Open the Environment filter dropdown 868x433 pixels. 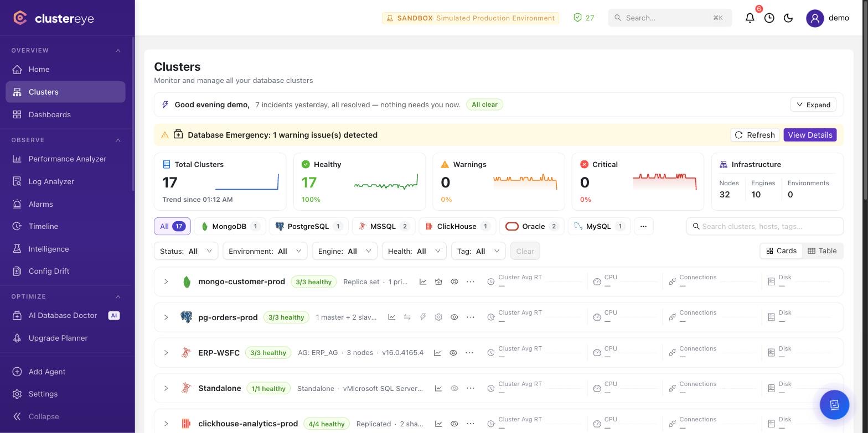(x=265, y=251)
